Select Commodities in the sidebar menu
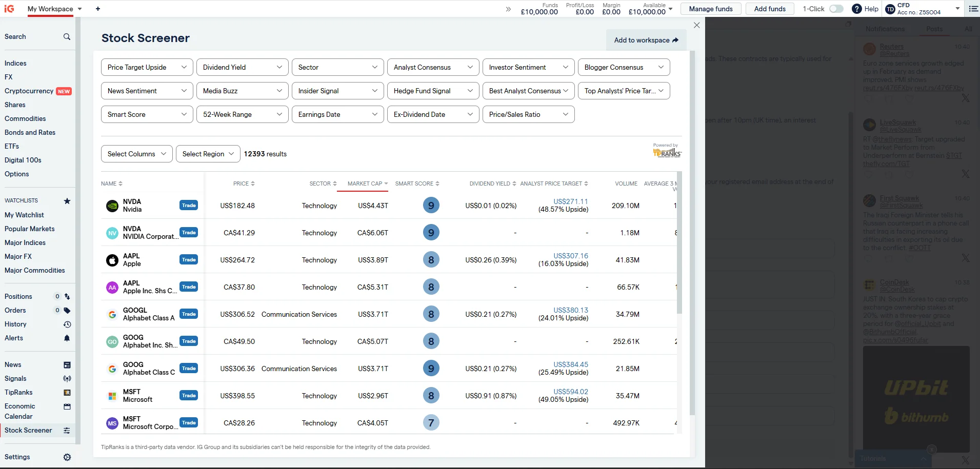Viewport: 980px width, 469px height. pyautogui.click(x=25, y=118)
